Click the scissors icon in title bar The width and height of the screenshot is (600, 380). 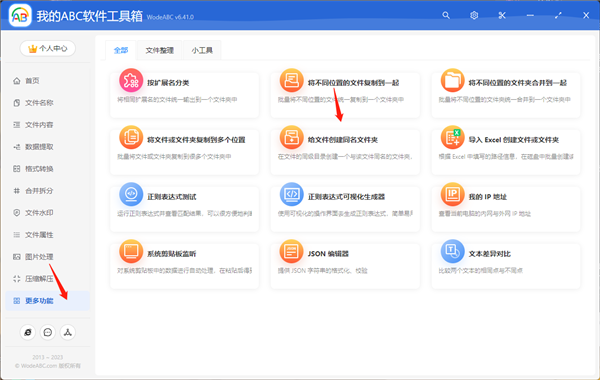[x=502, y=15]
